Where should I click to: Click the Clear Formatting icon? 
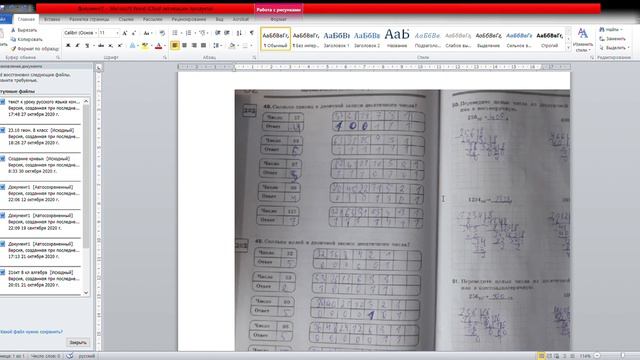(162, 33)
